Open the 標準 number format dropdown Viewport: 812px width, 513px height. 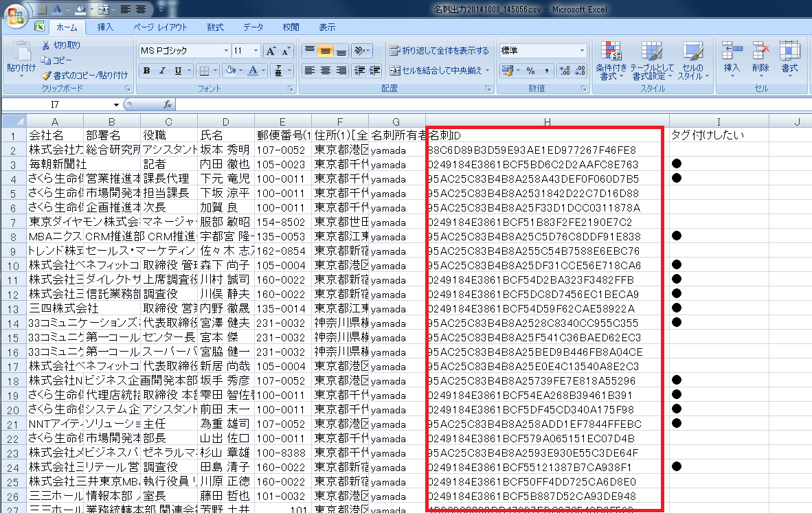tap(582, 51)
